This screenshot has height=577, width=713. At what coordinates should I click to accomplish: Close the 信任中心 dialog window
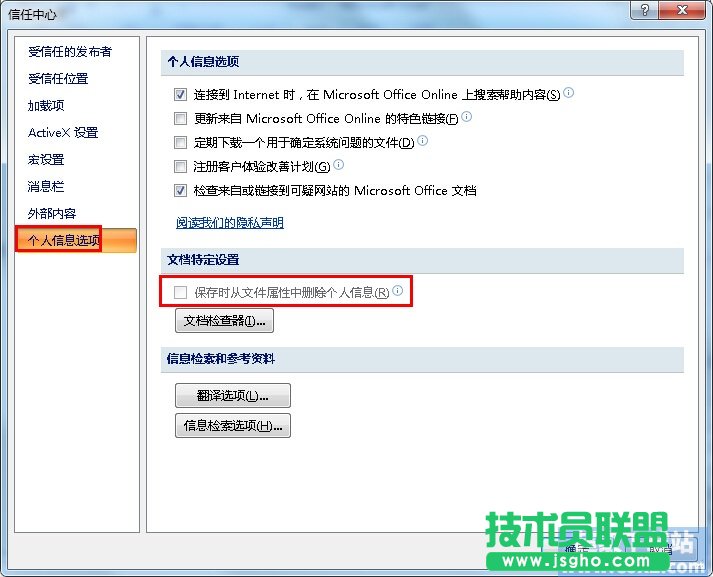[681, 9]
